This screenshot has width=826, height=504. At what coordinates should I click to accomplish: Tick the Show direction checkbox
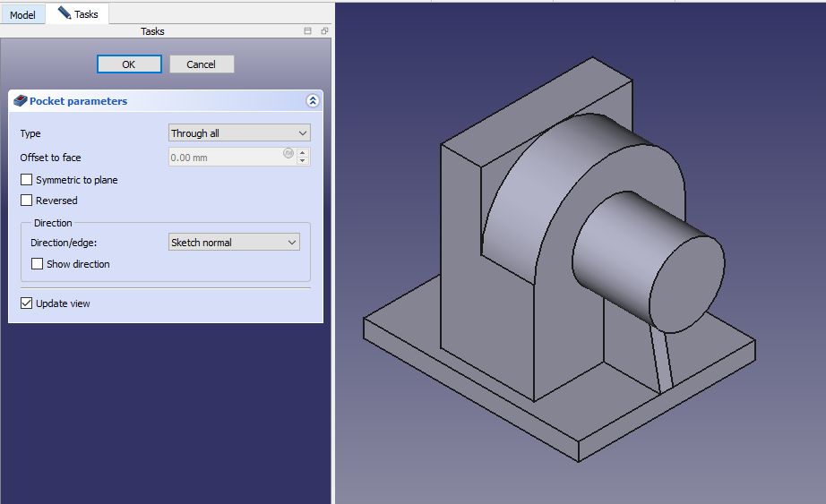coord(38,264)
